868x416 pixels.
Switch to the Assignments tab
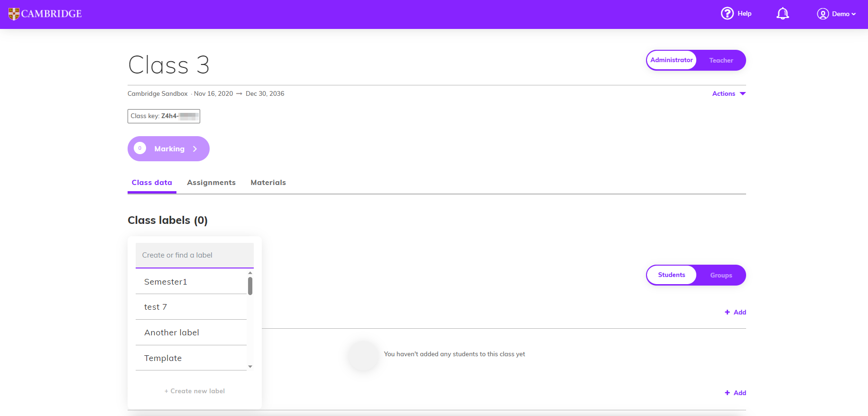pyautogui.click(x=211, y=183)
